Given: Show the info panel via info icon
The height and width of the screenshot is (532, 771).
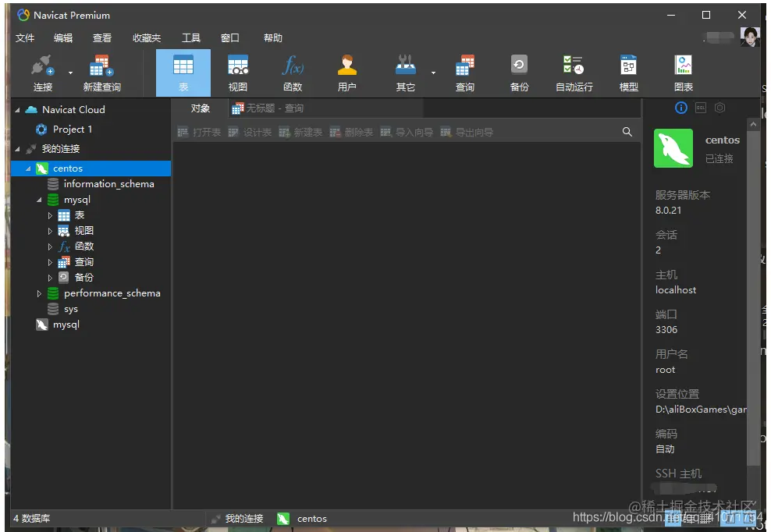Looking at the screenshot, I should [681, 108].
